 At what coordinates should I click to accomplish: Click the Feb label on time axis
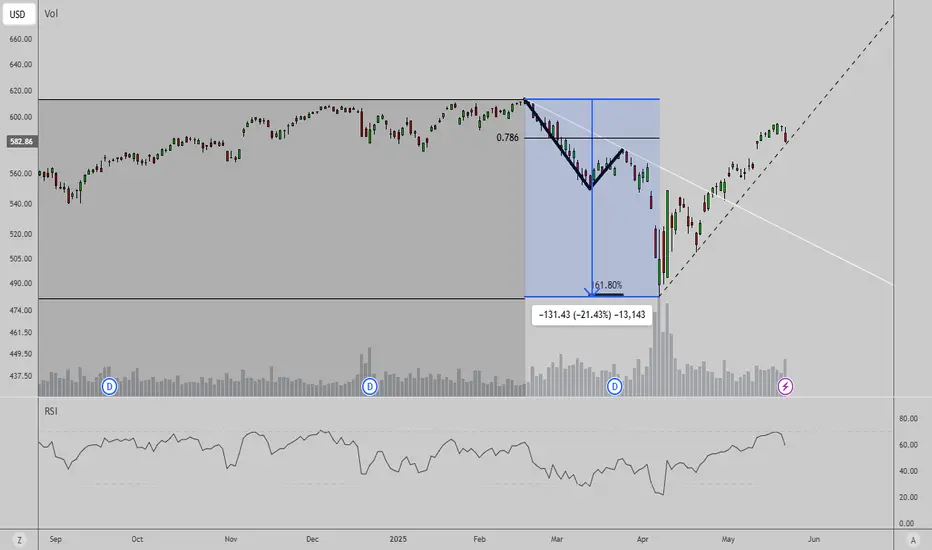479,539
